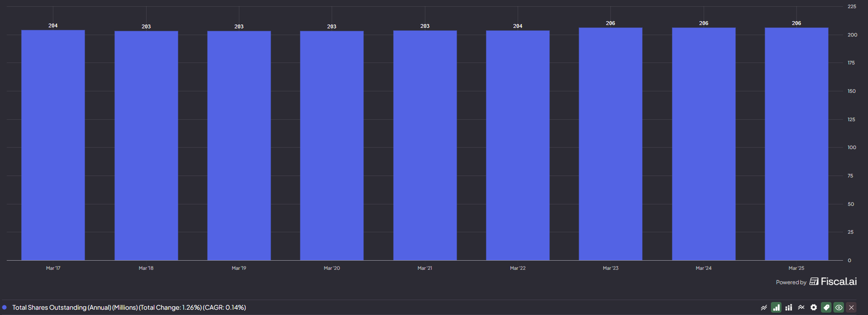Remove the Total Shares Outstanding series
Image resolution: width=868 pixels, height=315 pixels.
point(851,307)
